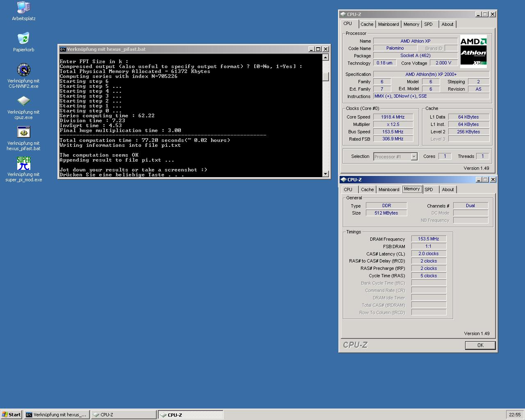Click the Revision value 'A5'
The width and height of the screenshot is (525, 420).
click(478, 89)
